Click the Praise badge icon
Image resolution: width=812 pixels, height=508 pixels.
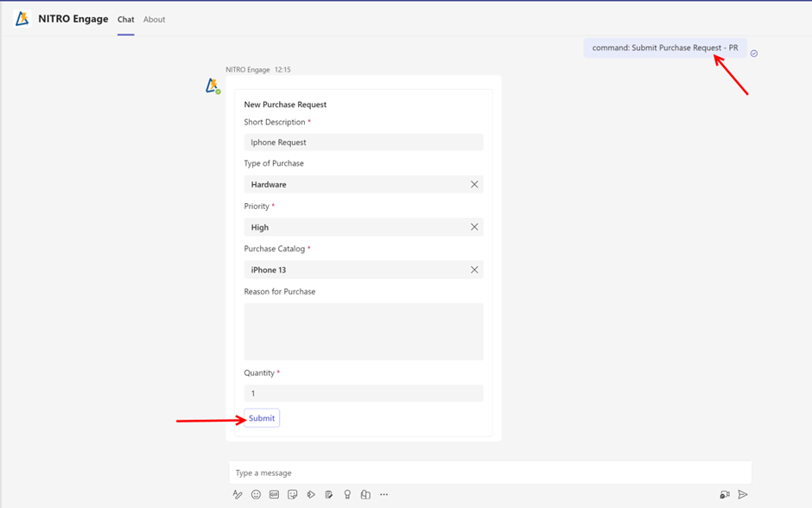click(347, 495)
